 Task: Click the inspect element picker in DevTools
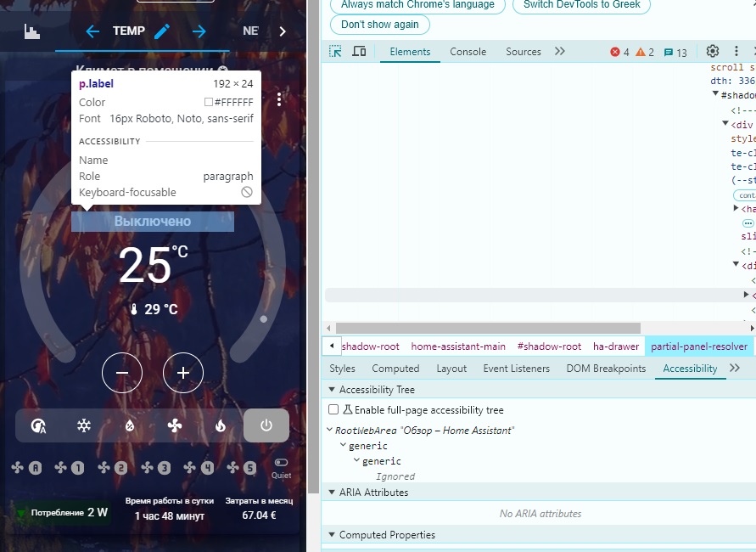pos(335,51)
